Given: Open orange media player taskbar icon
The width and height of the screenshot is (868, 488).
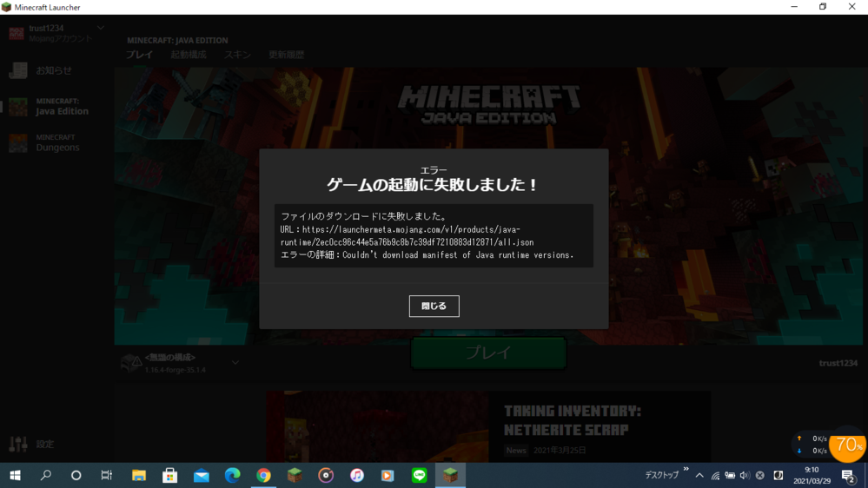Looking at the screenshot, I should point(388,475).
